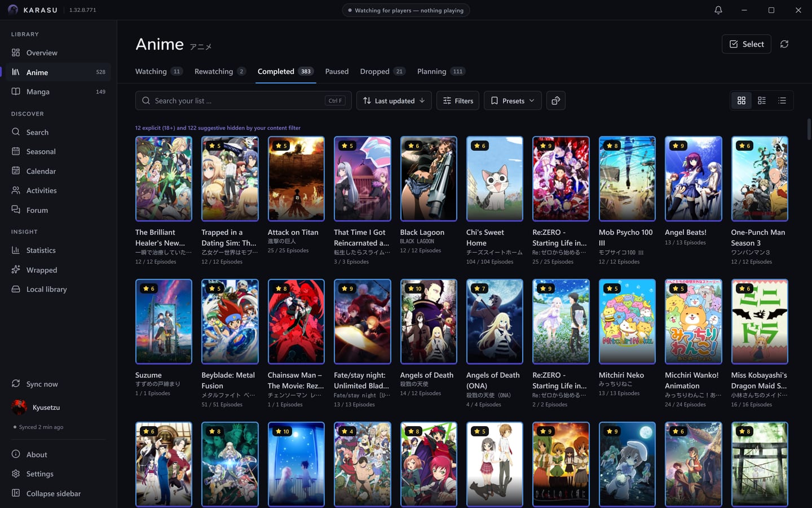Open the Angel Beats! poster
The image size is (812, 508).
(693, 178)
